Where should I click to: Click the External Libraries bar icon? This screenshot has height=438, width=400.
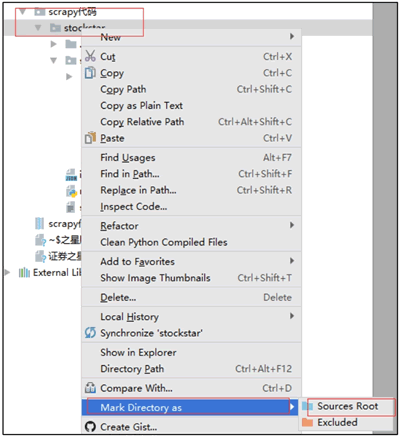click(x=24, y=273)
